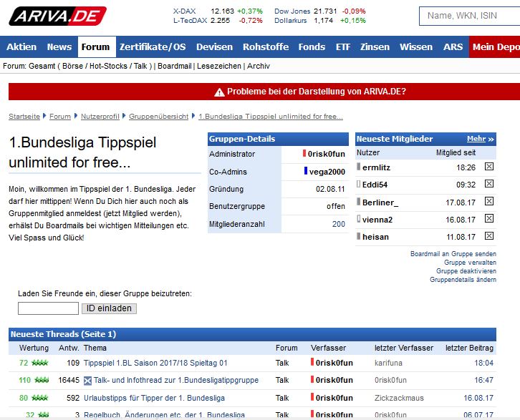Click green rating stars of Tippspiel thread

pyautogui.click(x=40, y=363)
